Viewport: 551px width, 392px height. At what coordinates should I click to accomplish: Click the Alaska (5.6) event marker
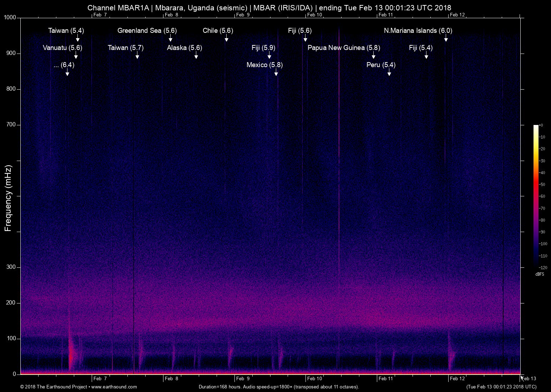(x=184, y=47)
